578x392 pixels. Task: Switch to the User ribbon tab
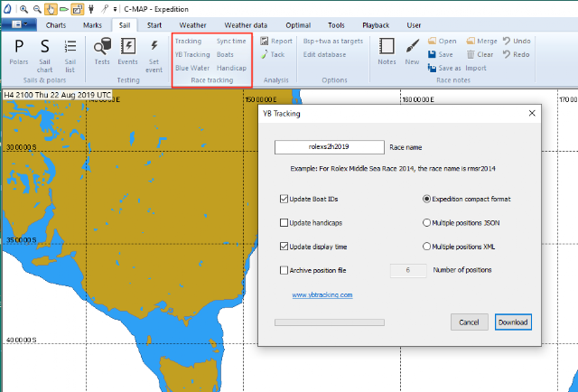click(x=414, y=25)
